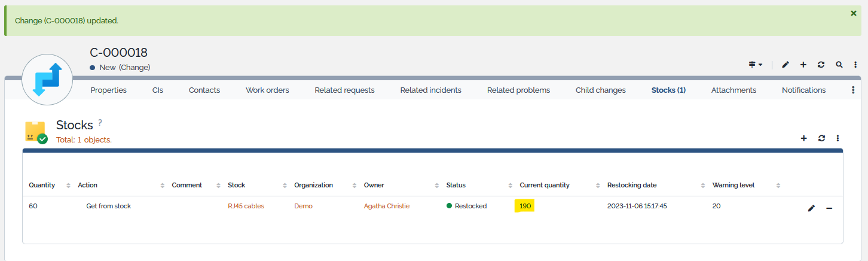Viewport: 868px width, 261px height.
Task: Click the plus icon in the change header
Action: coord(803,65)
